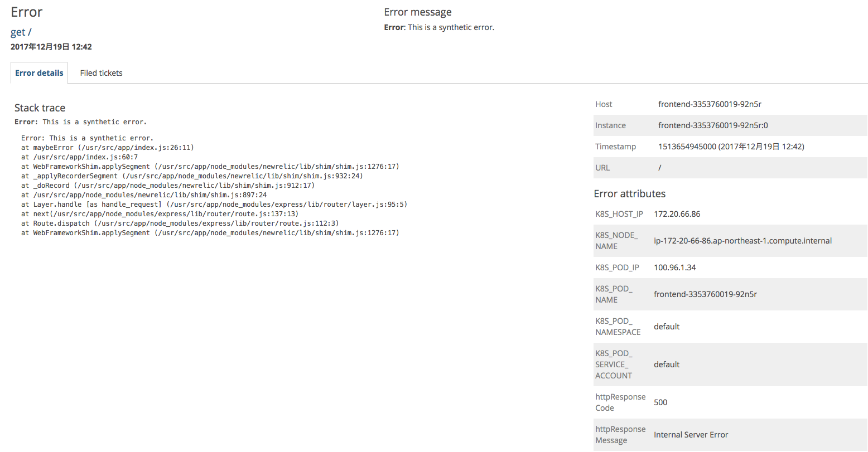Click the 'Error message' heading

[418, 12]
